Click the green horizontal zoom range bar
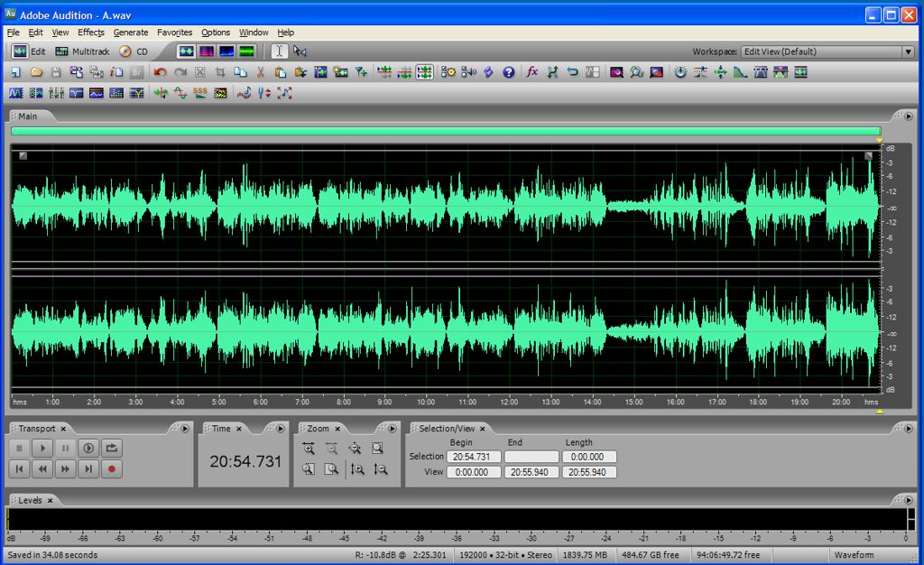This screenshot has height=565, width=924. pos(446,132)
